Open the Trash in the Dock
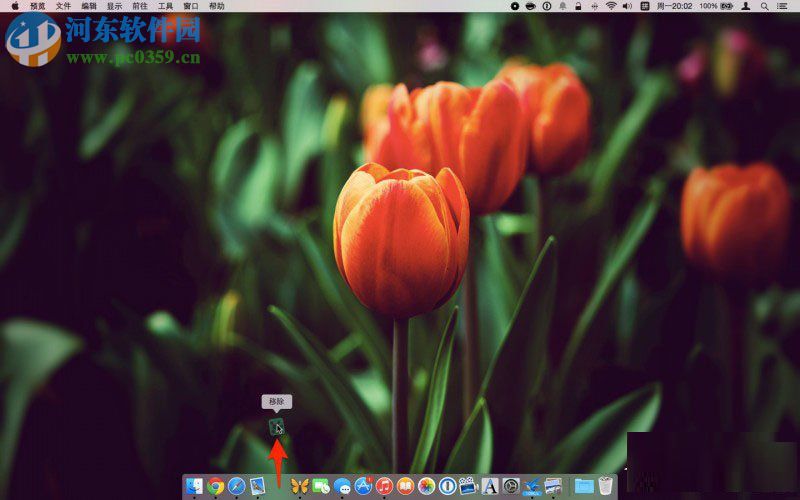The height and width of the screenshot is (500, 800). tap(605, 486)
